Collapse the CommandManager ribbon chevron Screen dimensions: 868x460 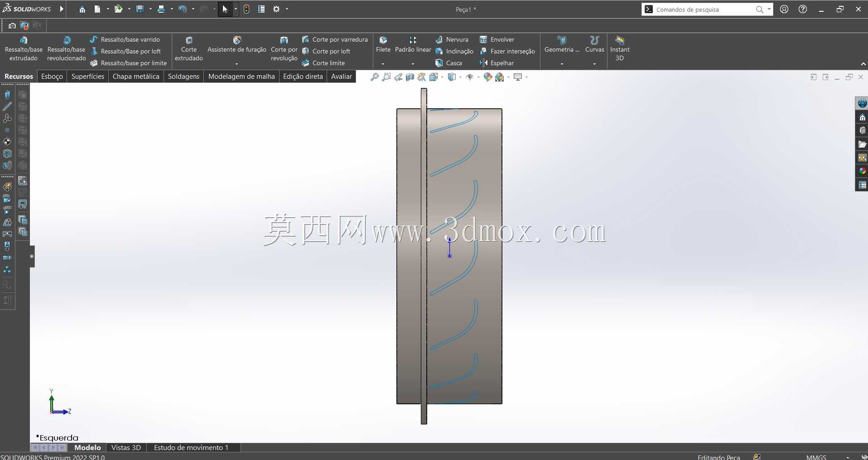pyautogui.click(x=863, y=64)
